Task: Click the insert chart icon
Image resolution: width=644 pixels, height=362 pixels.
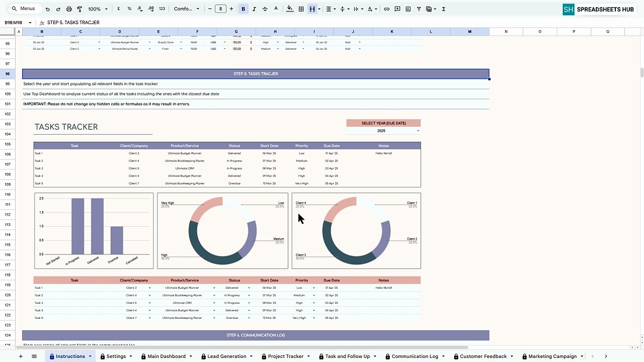Action: click(x=408, y=9)
